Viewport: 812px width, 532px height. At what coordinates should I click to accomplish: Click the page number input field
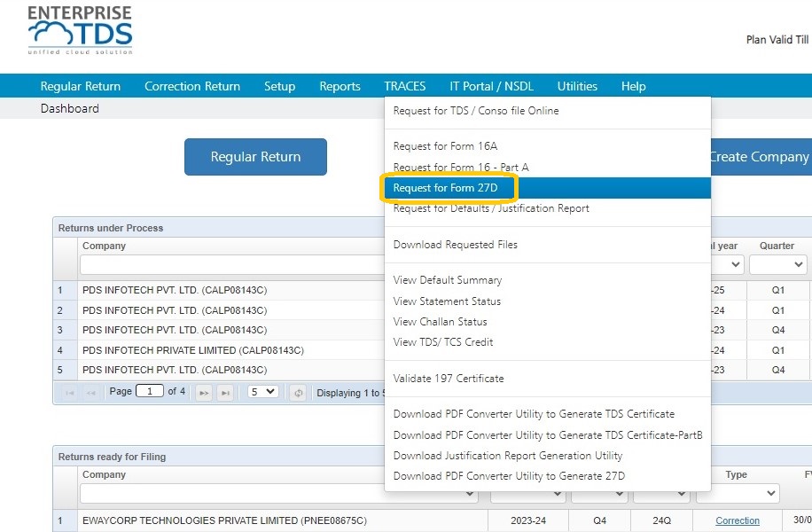point(150,391)
